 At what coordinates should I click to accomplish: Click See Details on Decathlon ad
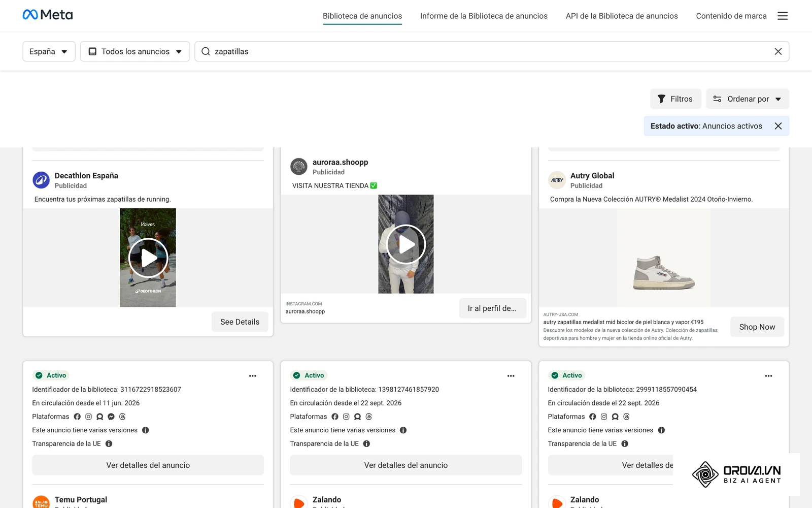pos(240,322)
